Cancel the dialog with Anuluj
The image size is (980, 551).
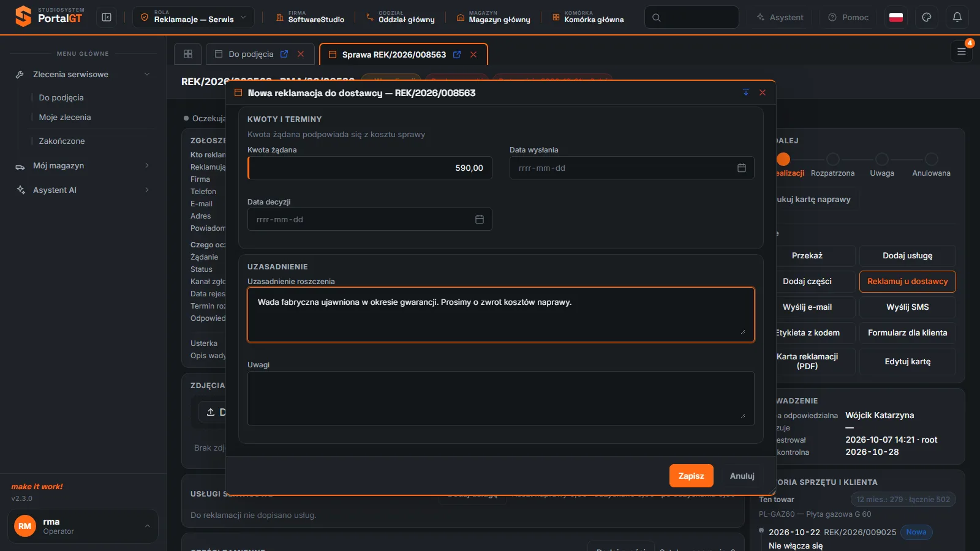[742, 476]
